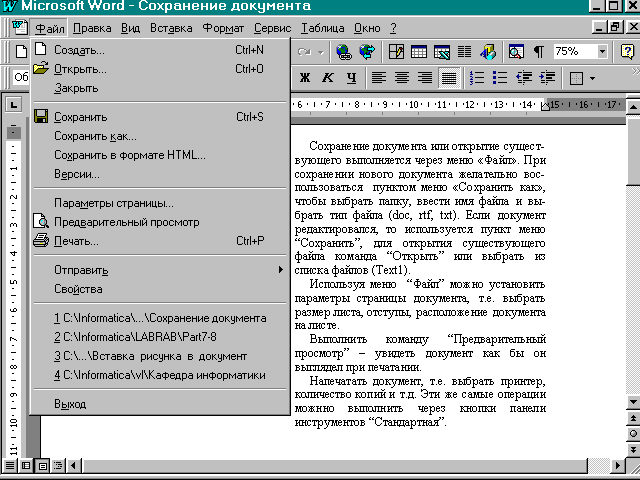This screenshot has width=640, height=480.
Task: Click the Document Map icon
Action: point(516,52)
